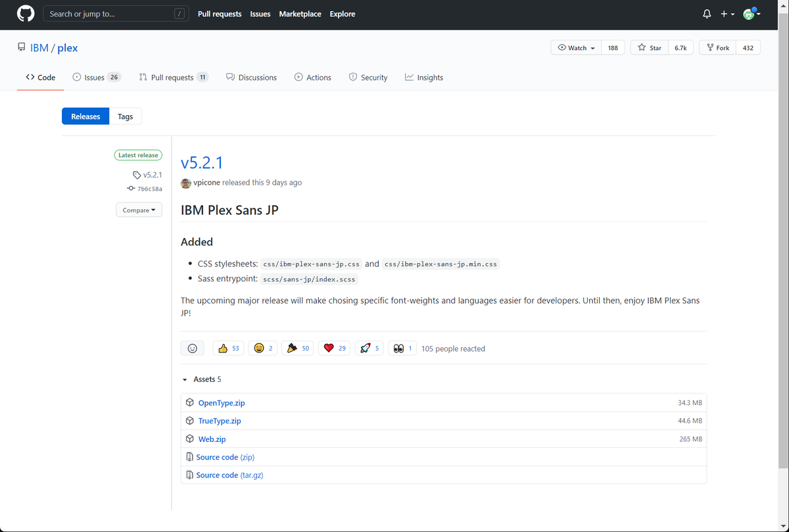Download Source code (tar.gz)
Viewport: 789px width, 532px height.
click(229, 475)
